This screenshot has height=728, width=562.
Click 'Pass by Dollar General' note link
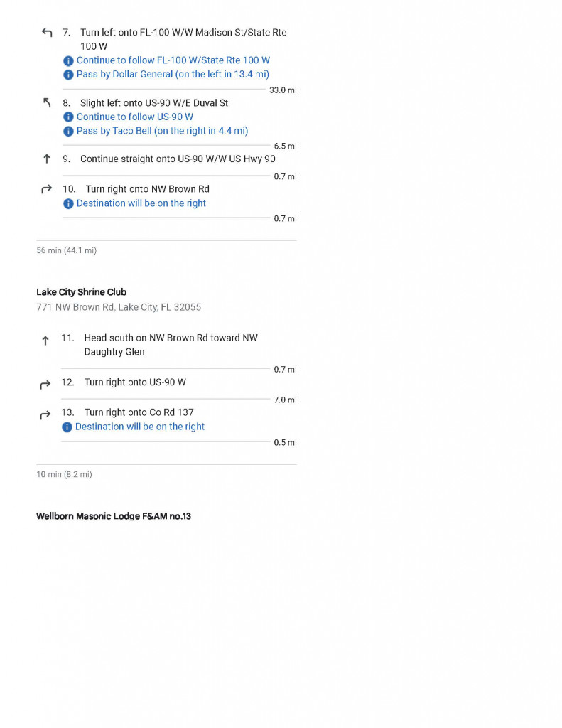173,74
